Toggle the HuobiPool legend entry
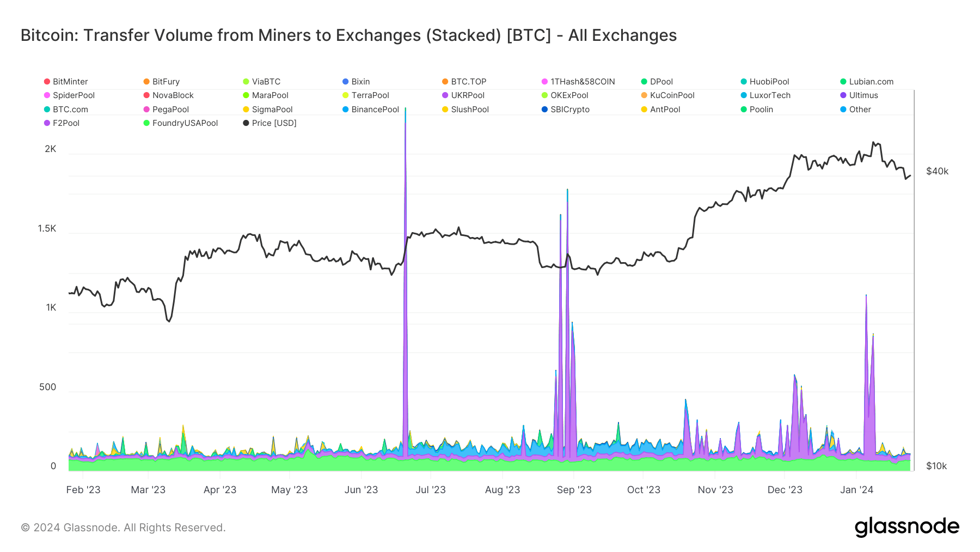The height and width of the screenshot is (552, 980). click(x=765, y=82)
